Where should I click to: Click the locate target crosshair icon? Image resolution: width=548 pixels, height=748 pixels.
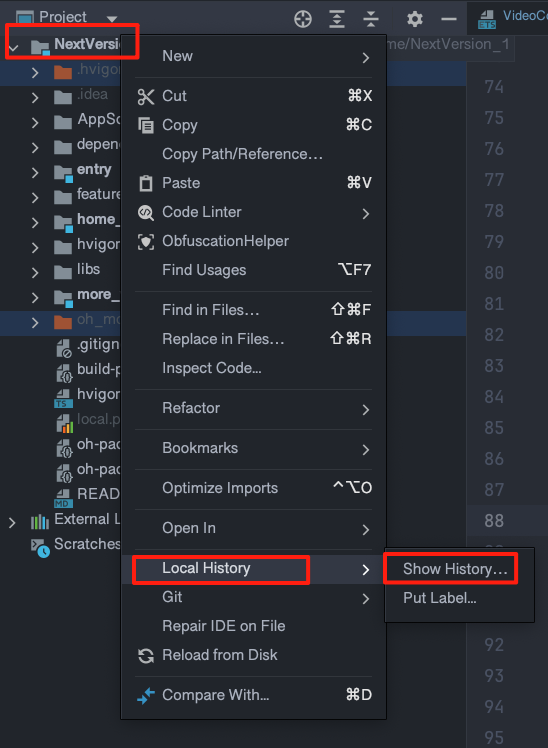coord(303,19)
